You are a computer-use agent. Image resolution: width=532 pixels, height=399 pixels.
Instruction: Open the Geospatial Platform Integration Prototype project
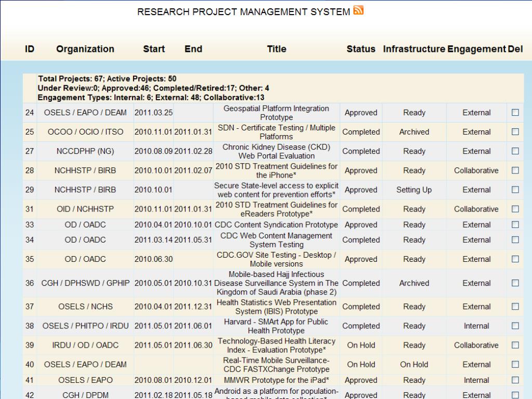276,113
